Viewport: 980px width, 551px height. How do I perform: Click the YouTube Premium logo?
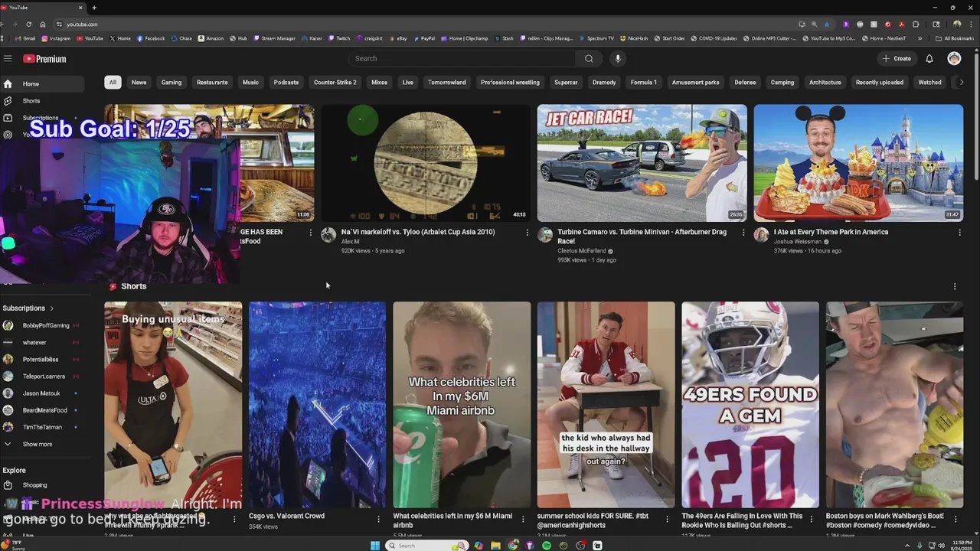[44, 59]
